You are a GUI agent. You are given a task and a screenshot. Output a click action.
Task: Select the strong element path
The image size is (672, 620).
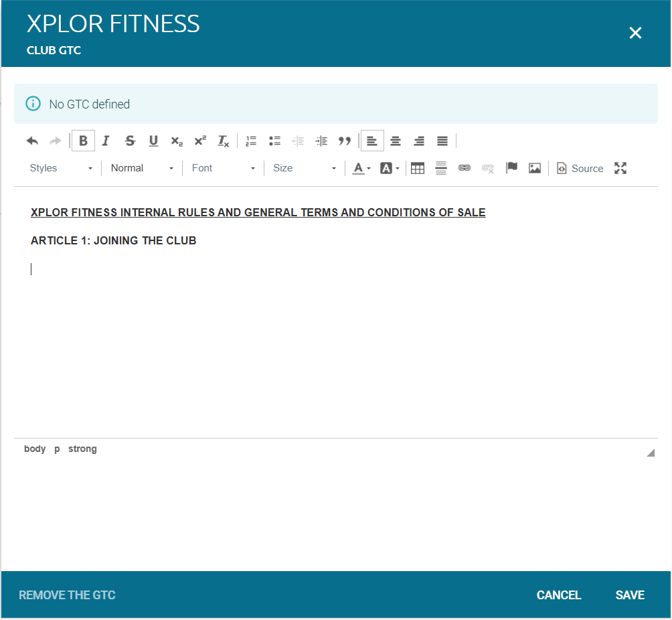point(83,449)
